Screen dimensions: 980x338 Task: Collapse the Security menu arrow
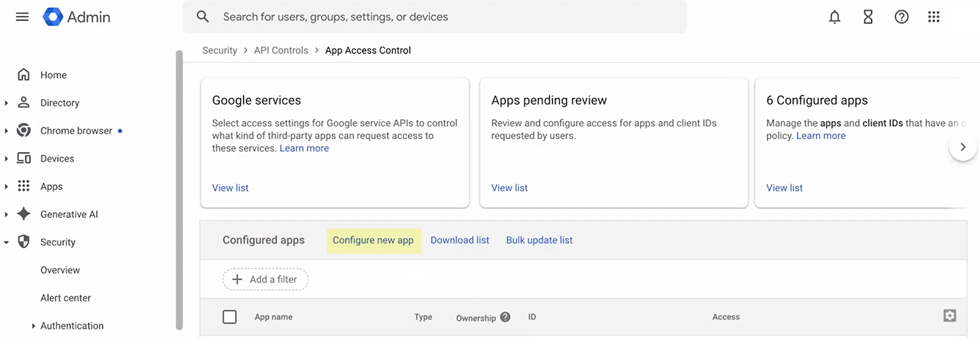pyautogui.click(x=7, y=242)
